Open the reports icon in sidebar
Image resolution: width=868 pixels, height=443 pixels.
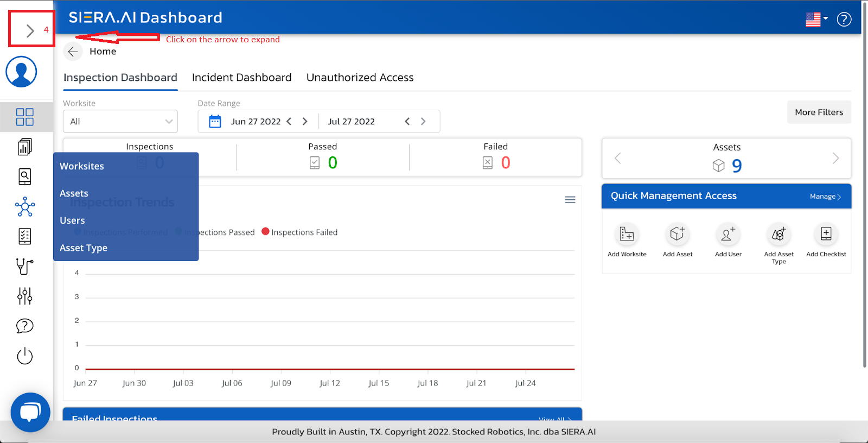click(x=25, y=147)
